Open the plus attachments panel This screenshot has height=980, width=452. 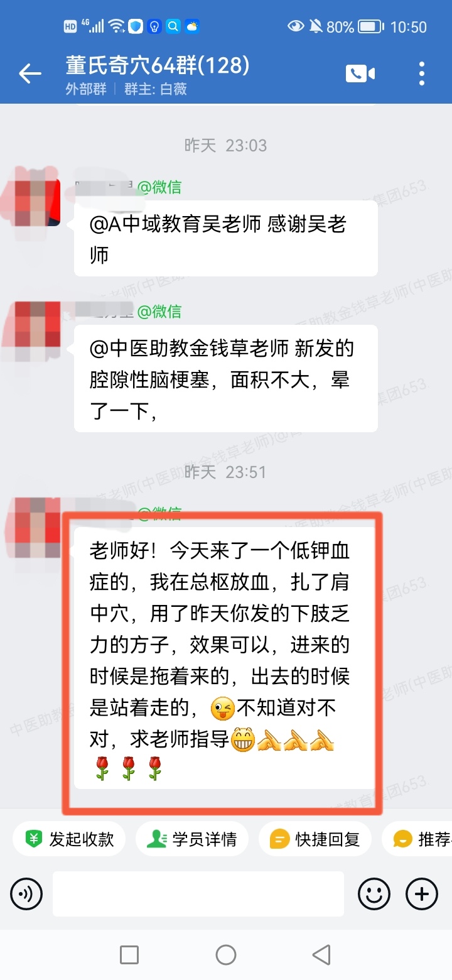[422, 893]
